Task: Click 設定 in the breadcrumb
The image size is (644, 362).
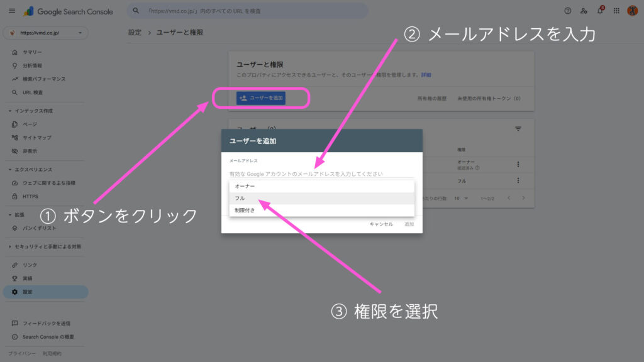Action: pos(135,31)
